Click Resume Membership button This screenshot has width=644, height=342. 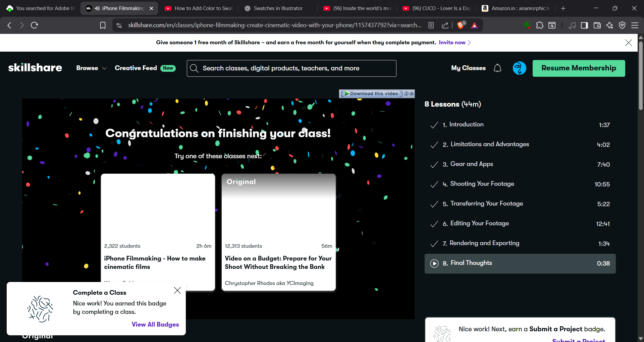coord(579,68)
